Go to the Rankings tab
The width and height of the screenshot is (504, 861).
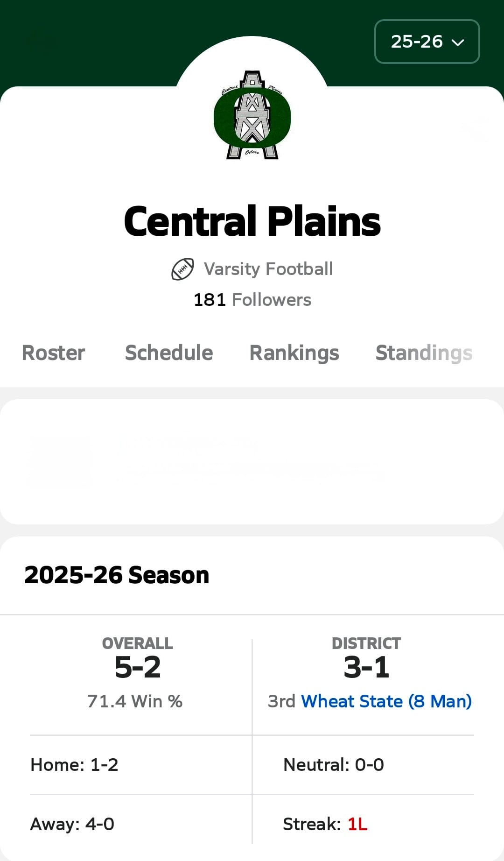(x=294, y=353)
